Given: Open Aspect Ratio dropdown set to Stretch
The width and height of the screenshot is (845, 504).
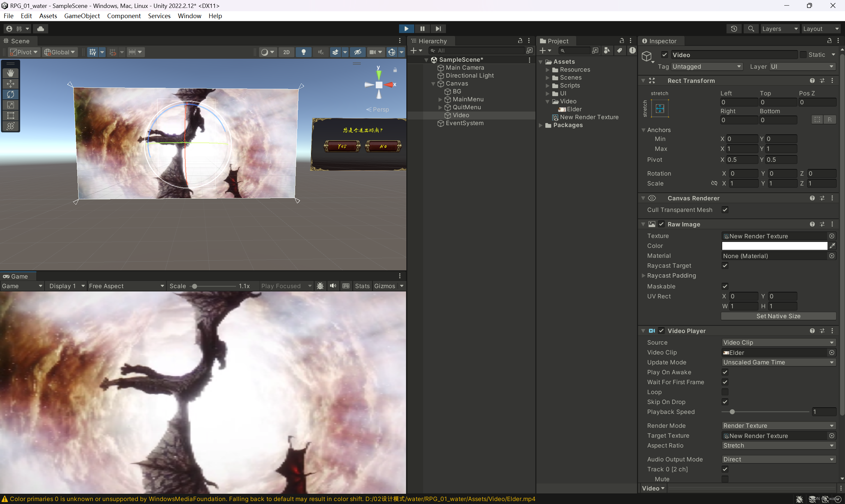Looking at the screenshot, I should coord(778,445).
